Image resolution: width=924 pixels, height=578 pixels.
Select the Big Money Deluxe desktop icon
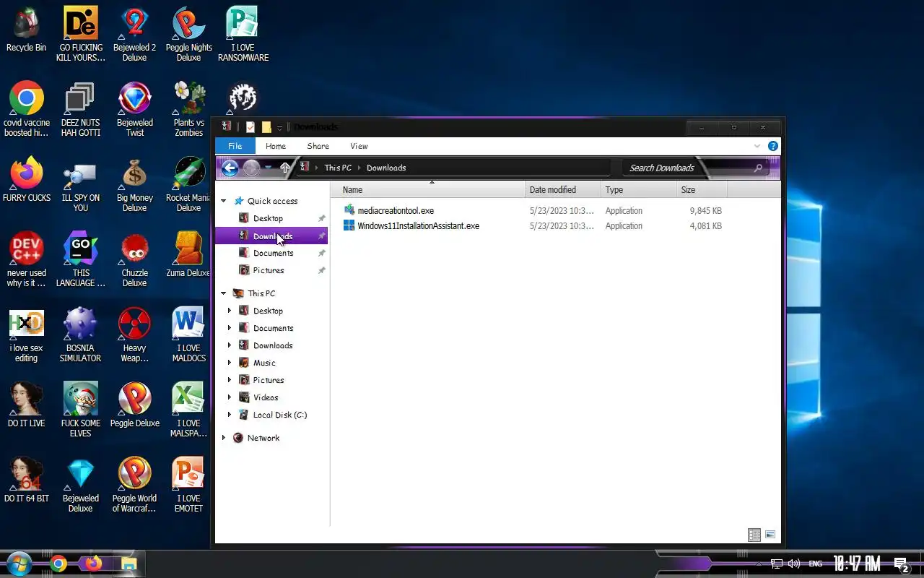(x=134, y=185)
